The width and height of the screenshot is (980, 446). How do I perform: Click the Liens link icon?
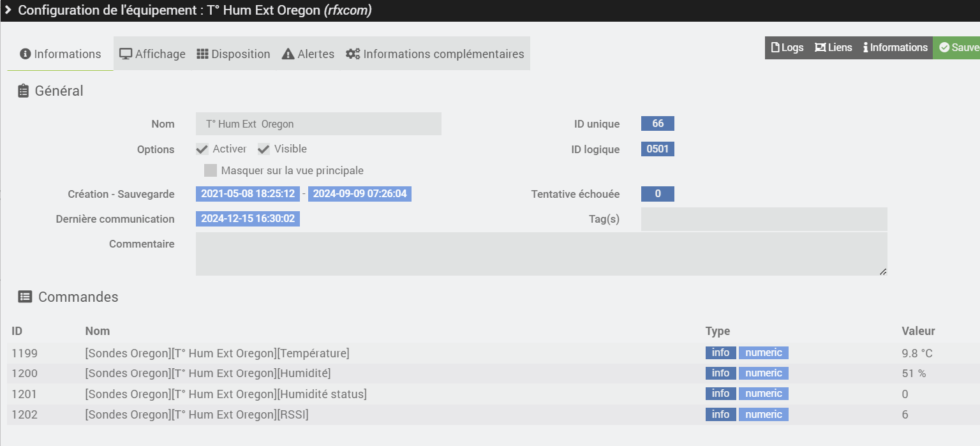820,48
